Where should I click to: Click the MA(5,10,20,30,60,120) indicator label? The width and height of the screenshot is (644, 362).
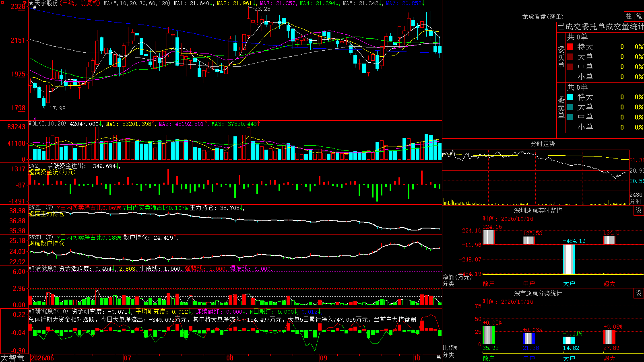137,3
